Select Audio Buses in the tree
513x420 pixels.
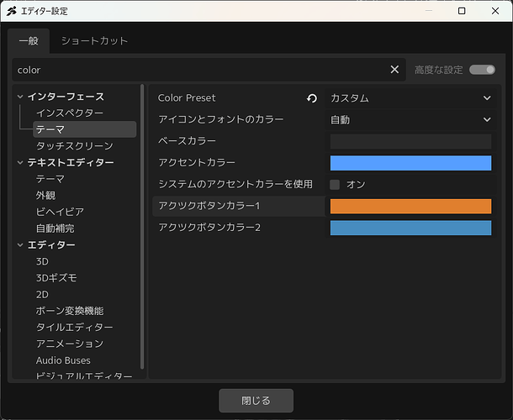63,360
